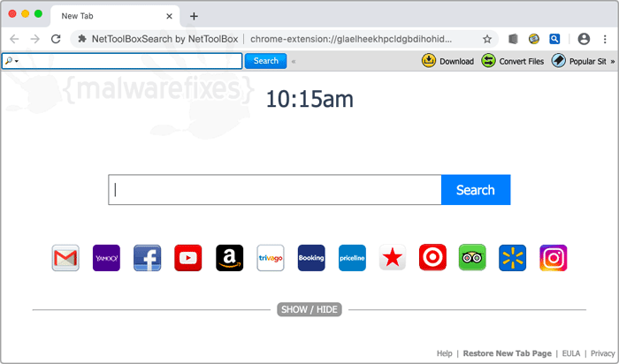Open the Chrome three-dot menu
Viewport: 619px width, 364px height.
point(605,39)
